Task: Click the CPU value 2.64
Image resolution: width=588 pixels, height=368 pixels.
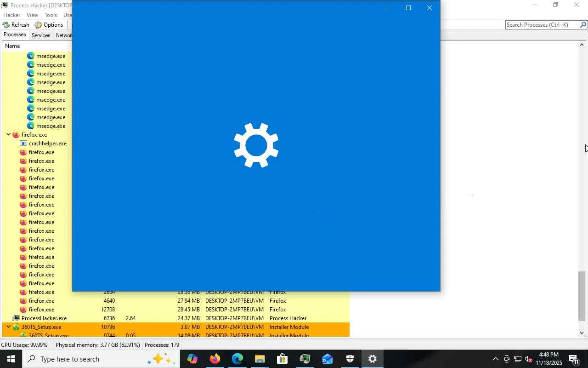Action: click(x=130, y=318)
